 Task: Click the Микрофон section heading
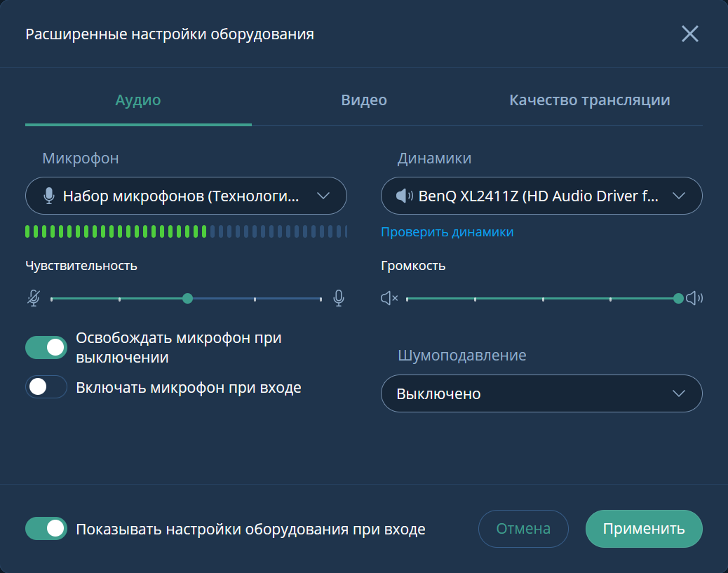pos(81,158)
